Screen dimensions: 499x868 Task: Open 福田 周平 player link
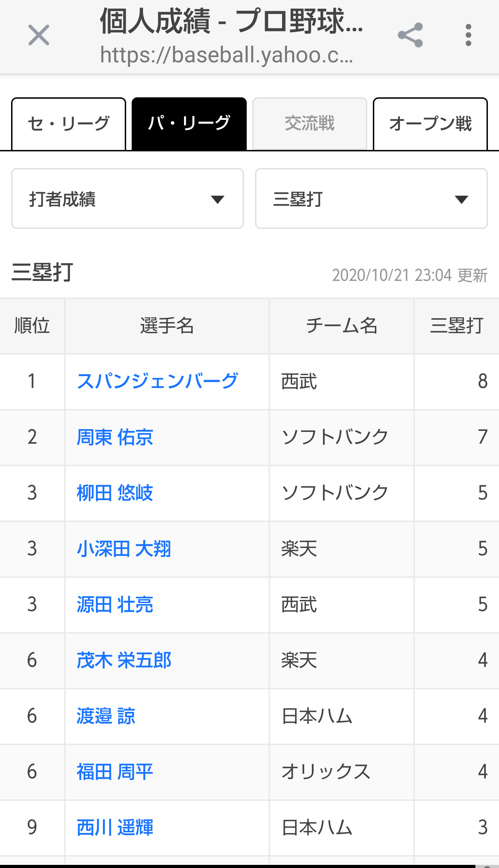click(x=115, y=772)
